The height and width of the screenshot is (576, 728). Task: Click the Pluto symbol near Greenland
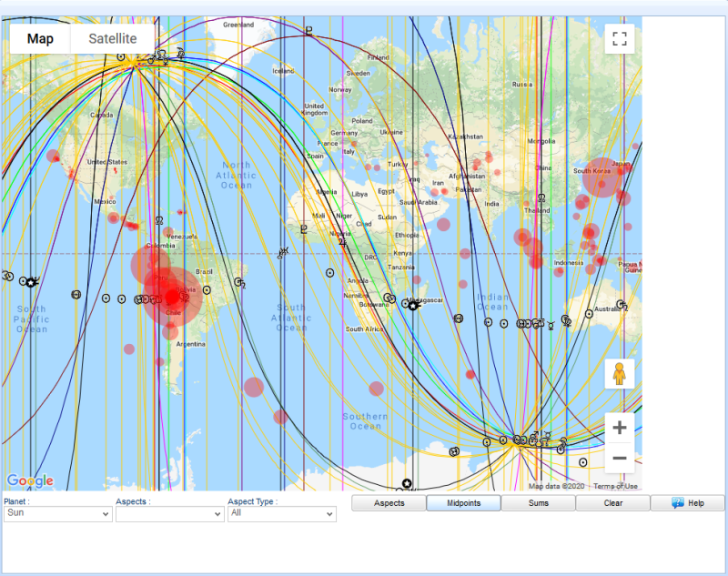click(x=309, y=32)
